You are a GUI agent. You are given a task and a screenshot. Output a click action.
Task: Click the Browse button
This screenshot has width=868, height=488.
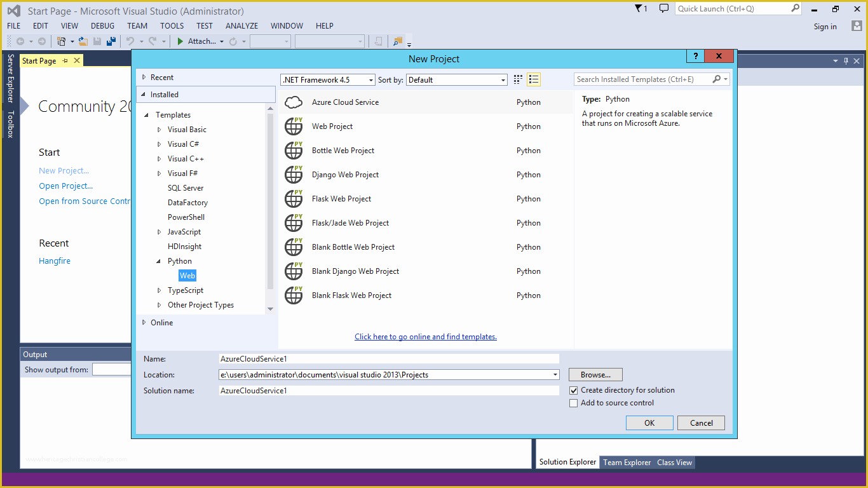pyautogui.click(x=595, y=375)
